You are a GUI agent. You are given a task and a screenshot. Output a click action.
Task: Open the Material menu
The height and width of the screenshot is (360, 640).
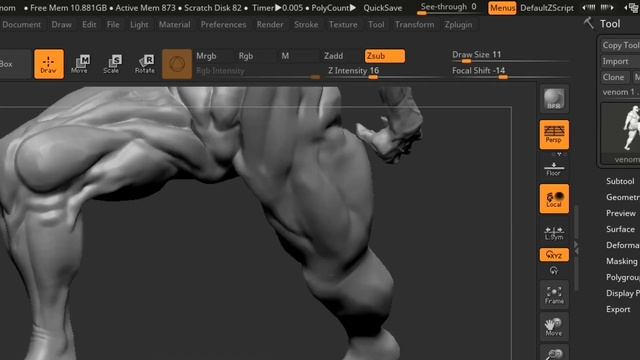(174, 24)
